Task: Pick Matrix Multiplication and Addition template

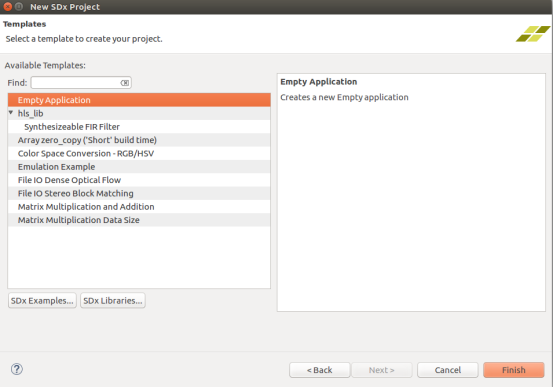Action: 139,207
